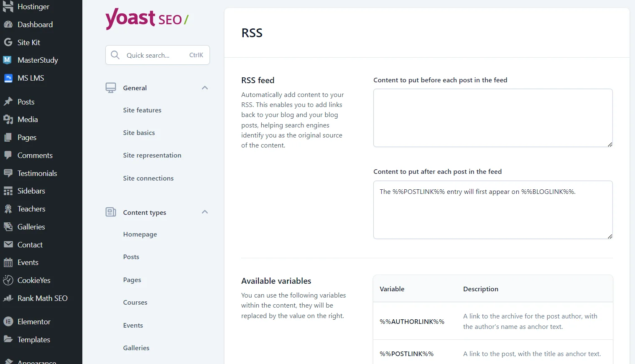
Task: Click the MasterStudy M icon
Action: pyautogui.click(x=8, y=60)
